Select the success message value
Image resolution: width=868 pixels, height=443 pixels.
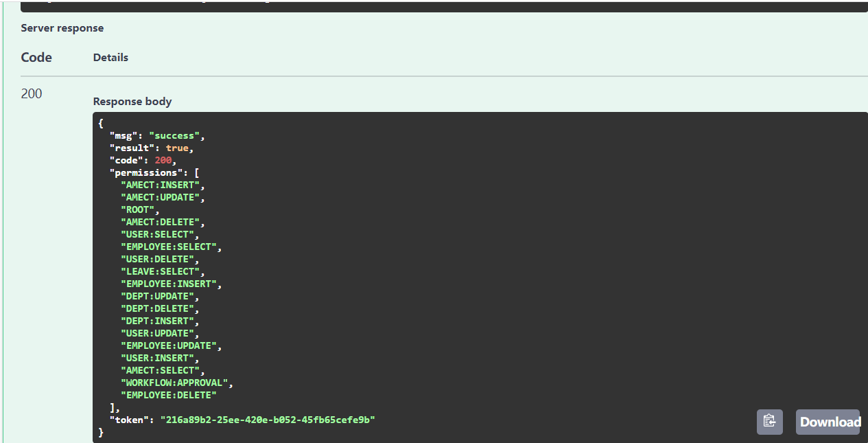click(174, 135)
